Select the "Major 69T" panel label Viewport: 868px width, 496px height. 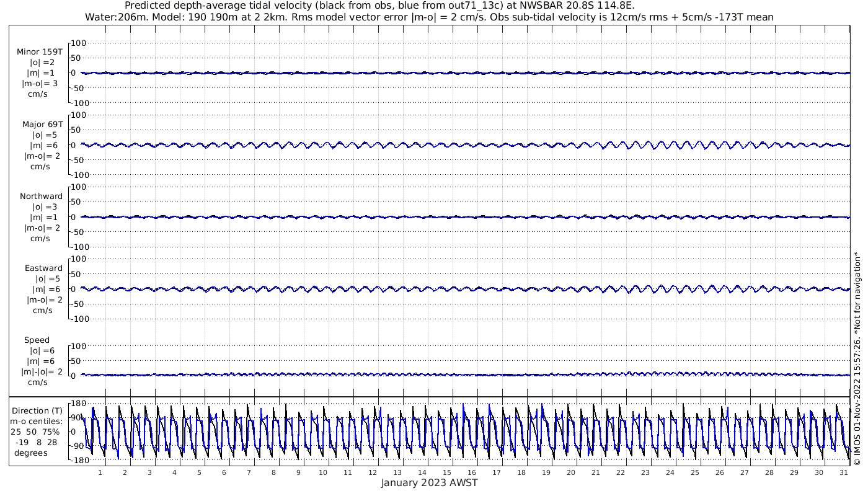(43, 125)
